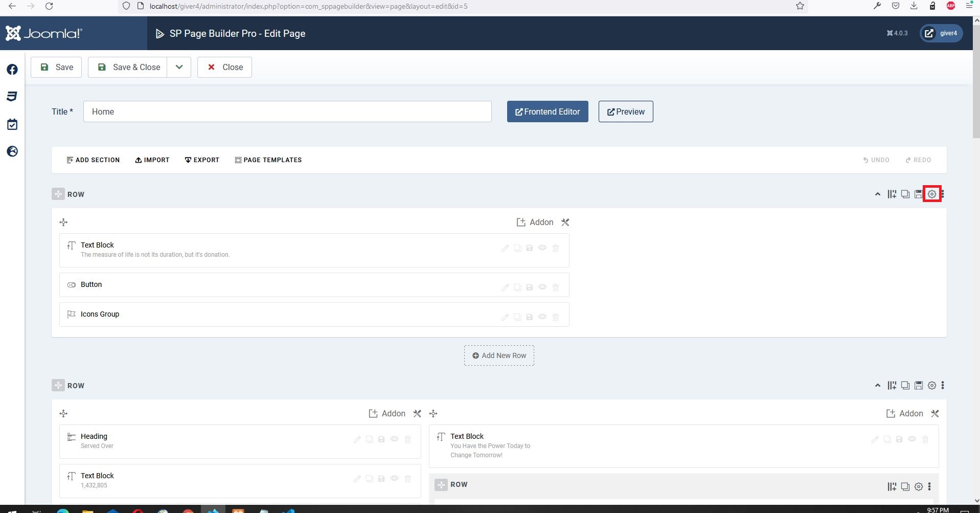The height and width of the screenshot is (513, 980).
Task: Toggle visibility of the Button addon
Action: tap(542, 287)
